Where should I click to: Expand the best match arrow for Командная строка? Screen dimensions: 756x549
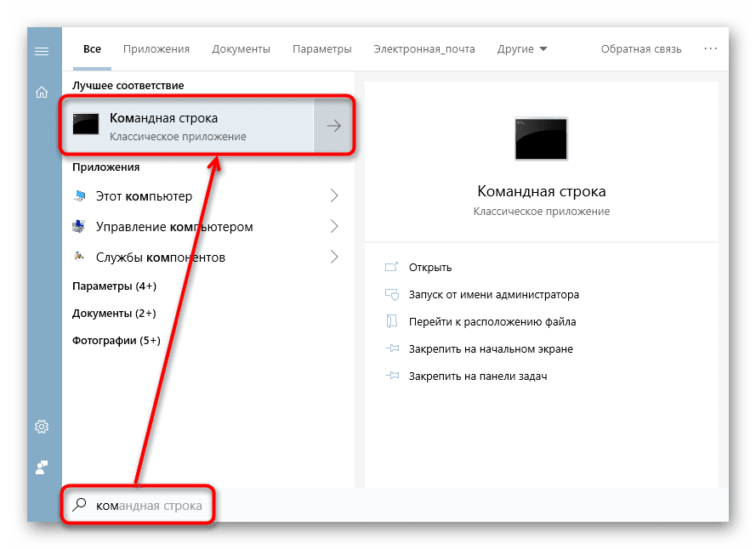tap(333, 126)
